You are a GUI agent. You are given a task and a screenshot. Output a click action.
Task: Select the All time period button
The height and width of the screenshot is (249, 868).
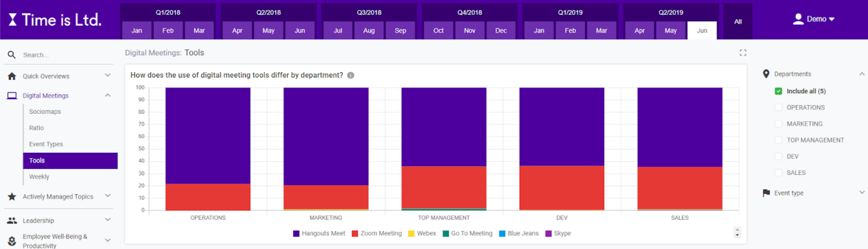point(738,22)
